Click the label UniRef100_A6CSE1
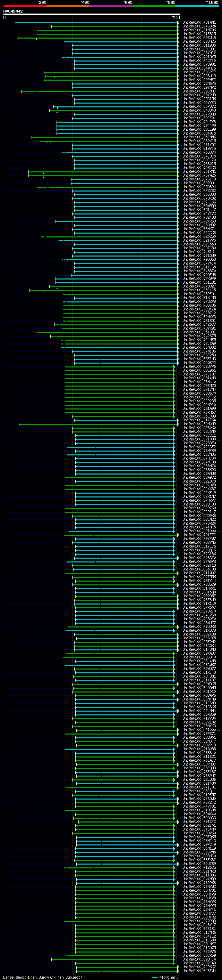The width and height of the screenshot is (222, 980). pyautogui.click(x=199, y=435)
